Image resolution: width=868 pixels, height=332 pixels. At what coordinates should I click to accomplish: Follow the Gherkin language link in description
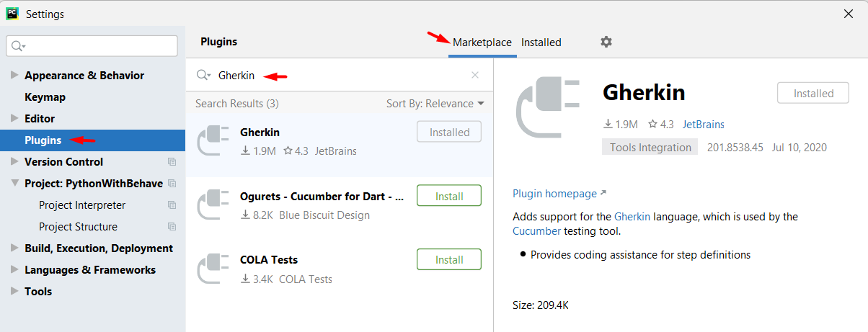(632, 216)
